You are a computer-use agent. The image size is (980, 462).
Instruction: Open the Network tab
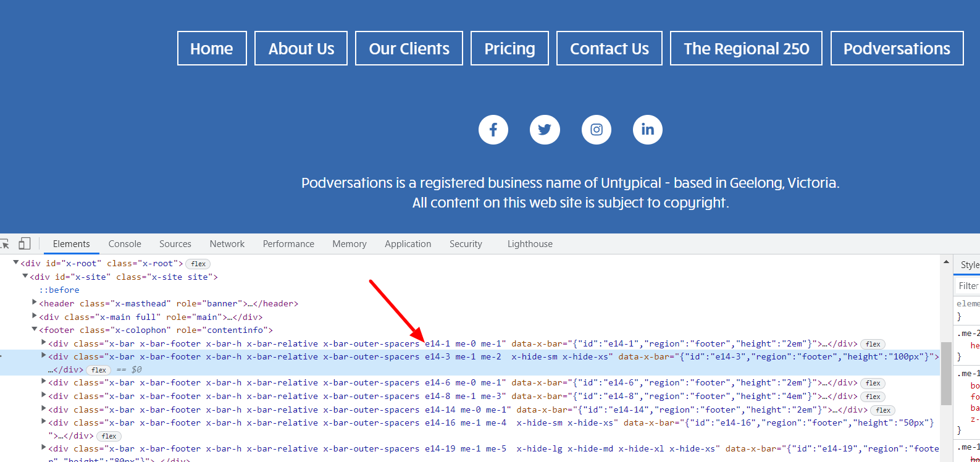[227, 244]
